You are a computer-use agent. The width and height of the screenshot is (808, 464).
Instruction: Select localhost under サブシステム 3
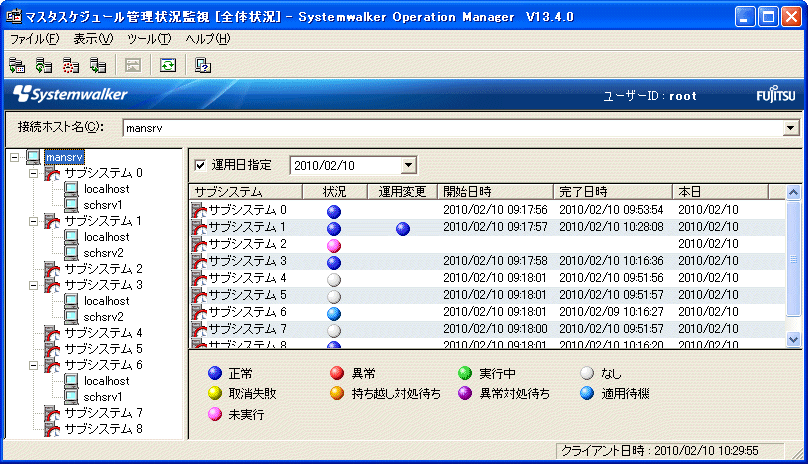point(107,301)
